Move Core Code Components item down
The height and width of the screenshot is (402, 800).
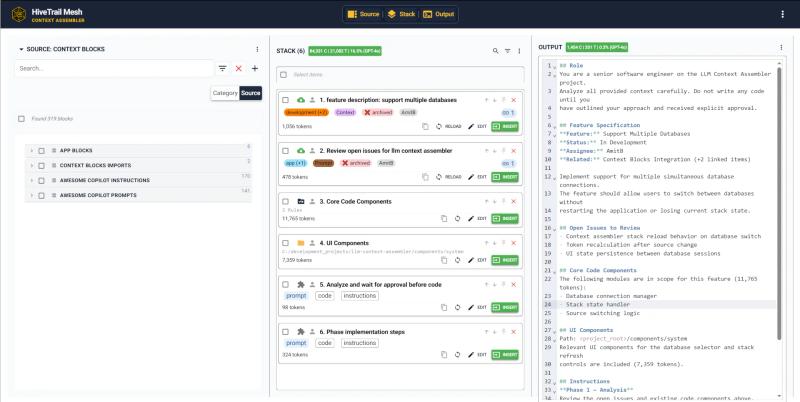[x=495, y=202]
